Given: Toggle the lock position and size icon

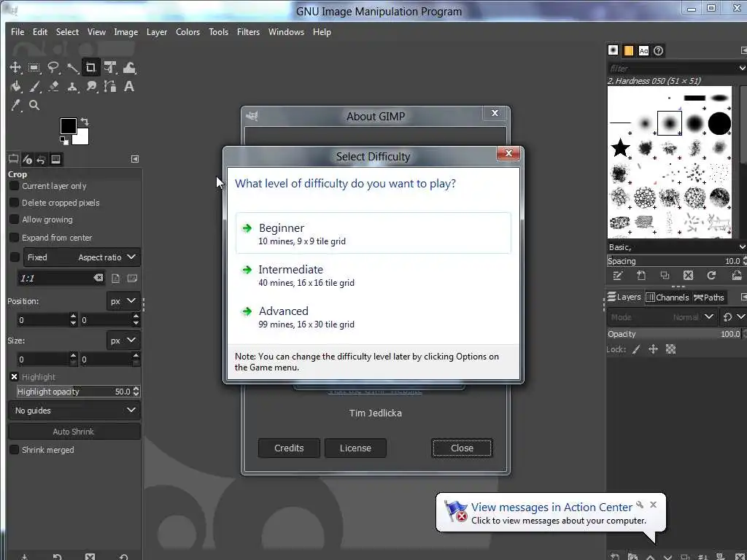Looking at the screenshot, I should [x=653, y=349].
